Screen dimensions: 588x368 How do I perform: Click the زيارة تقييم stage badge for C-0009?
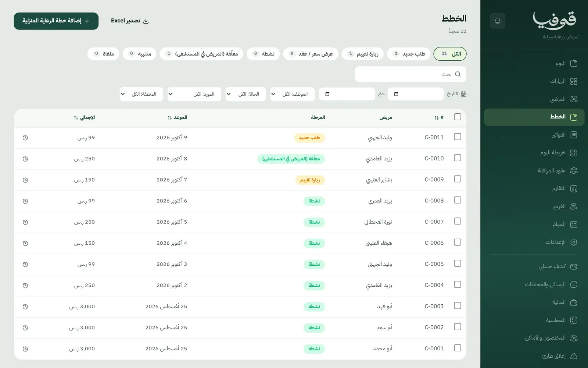click(x=310, y=180)
